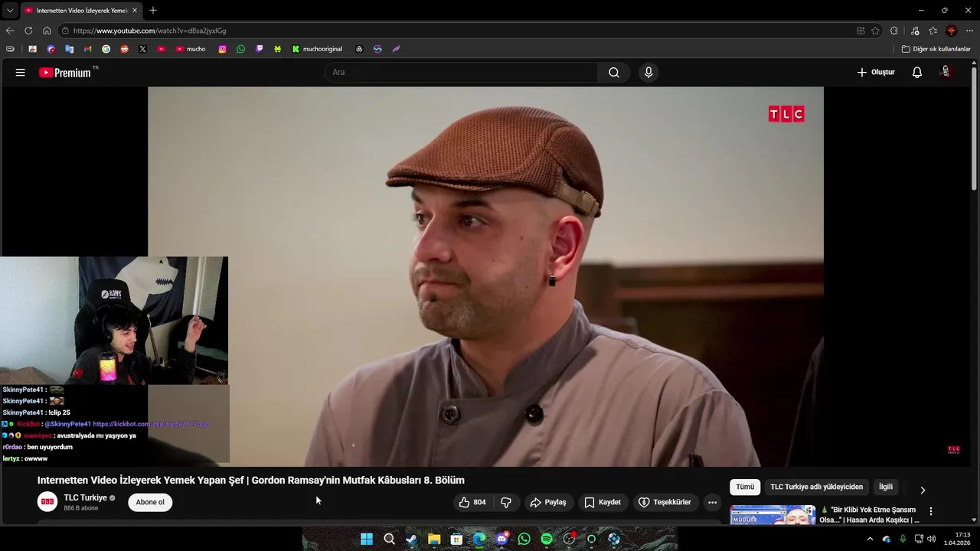Screen dimensions: 980x551
Task: Open the browser home page icon
Action: [47, 31]
